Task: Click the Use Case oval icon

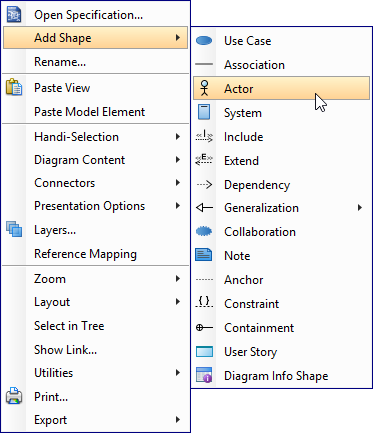Action: (x=204, y=41)
